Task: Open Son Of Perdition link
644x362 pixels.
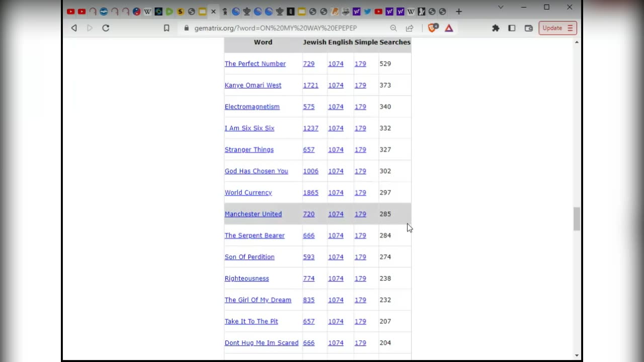Action: click(x=250, y=257)
